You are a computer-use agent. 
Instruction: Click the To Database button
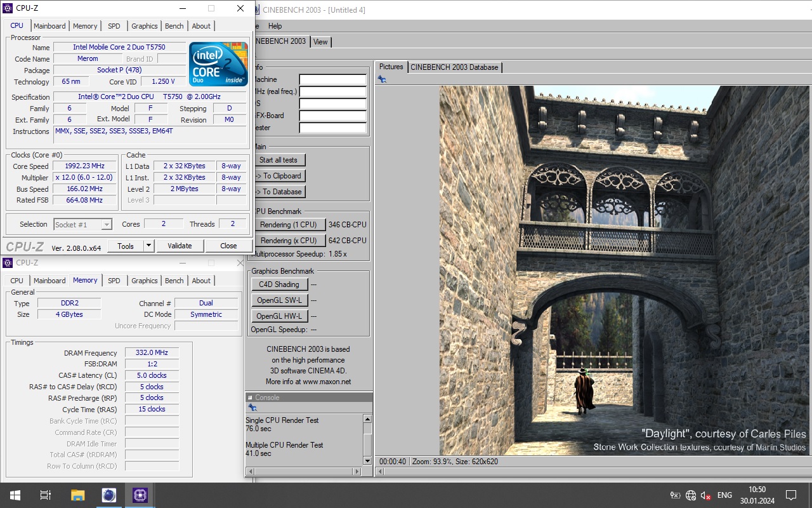[x=278, y=192]
